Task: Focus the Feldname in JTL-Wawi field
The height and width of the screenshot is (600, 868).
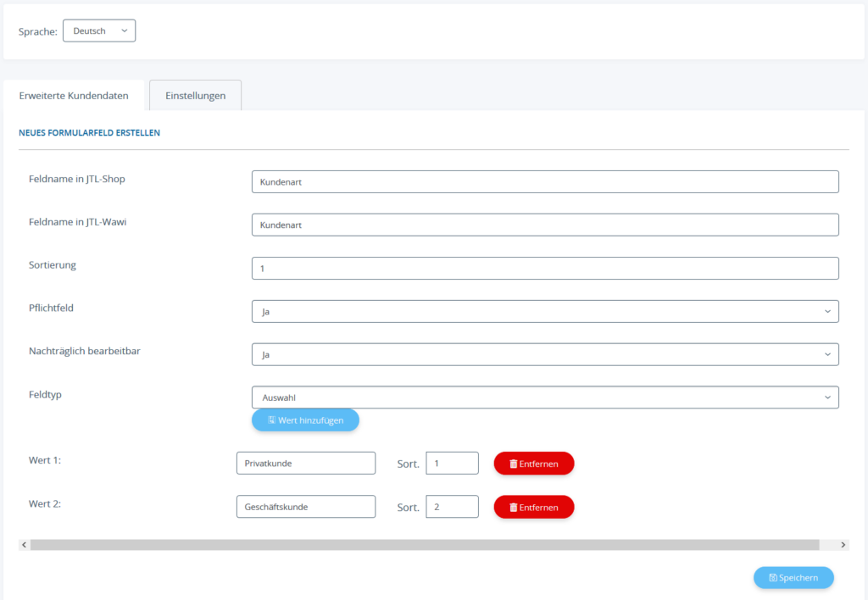Action: click(544, 225)
